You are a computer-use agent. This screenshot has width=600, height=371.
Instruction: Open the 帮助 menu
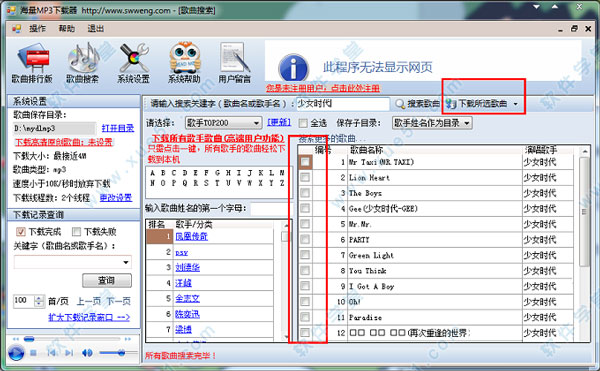point(67,29)
